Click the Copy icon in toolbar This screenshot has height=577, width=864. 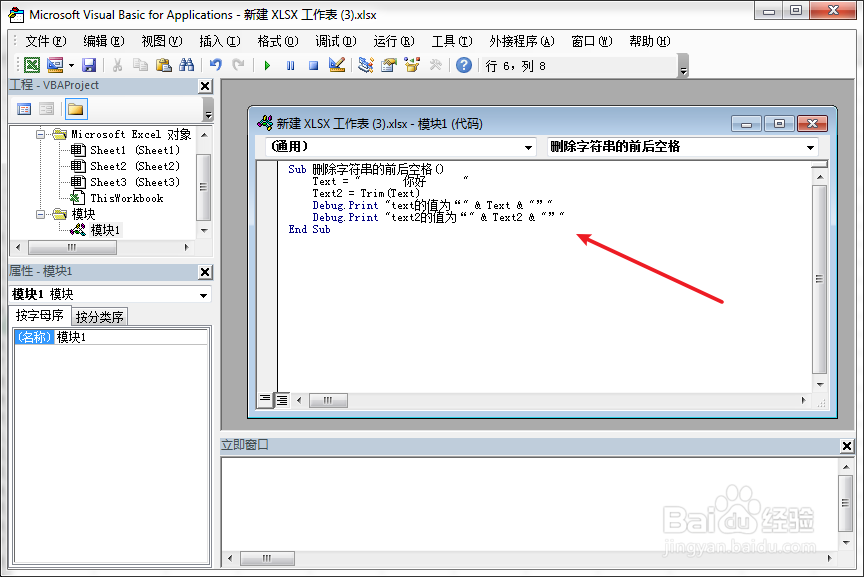140,65
